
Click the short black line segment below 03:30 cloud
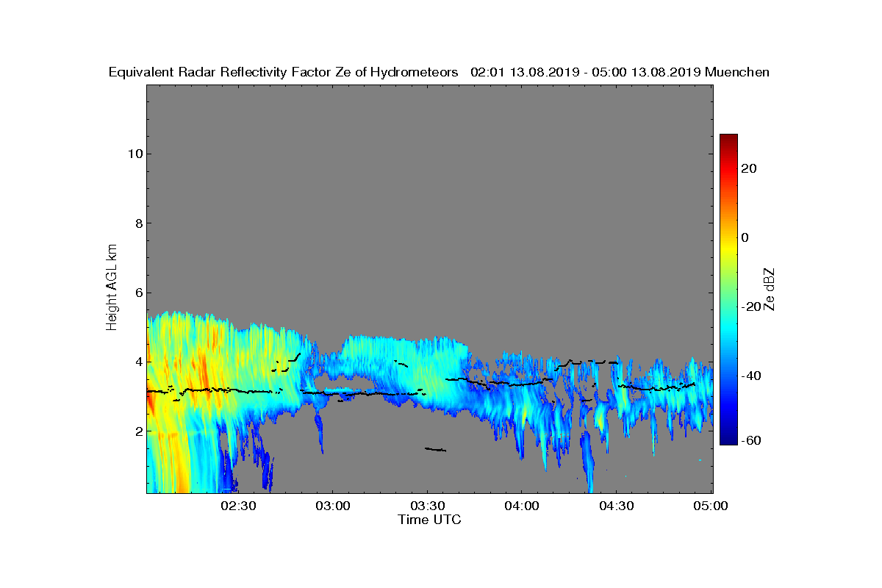pyautogui.click(x=435, y=449)
